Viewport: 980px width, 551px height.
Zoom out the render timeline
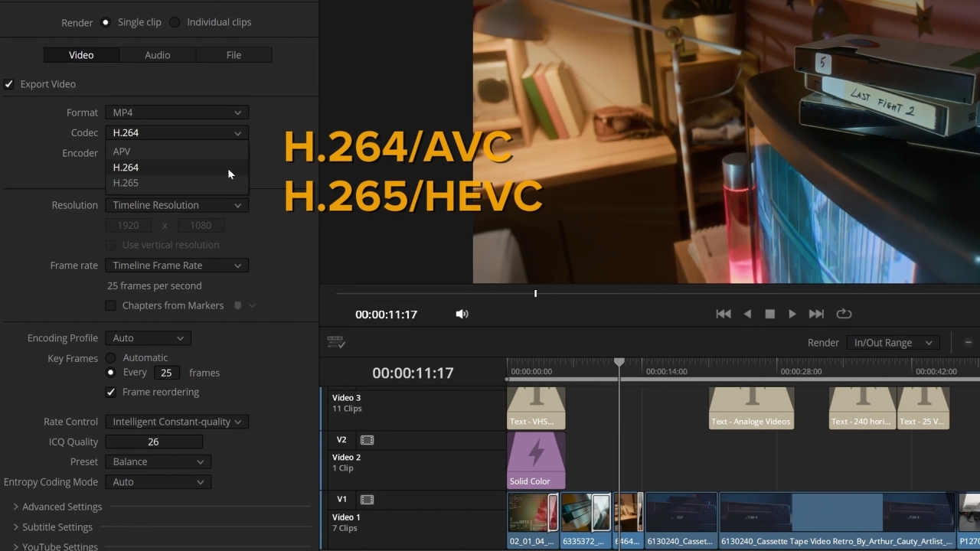(x=968, y=343)
